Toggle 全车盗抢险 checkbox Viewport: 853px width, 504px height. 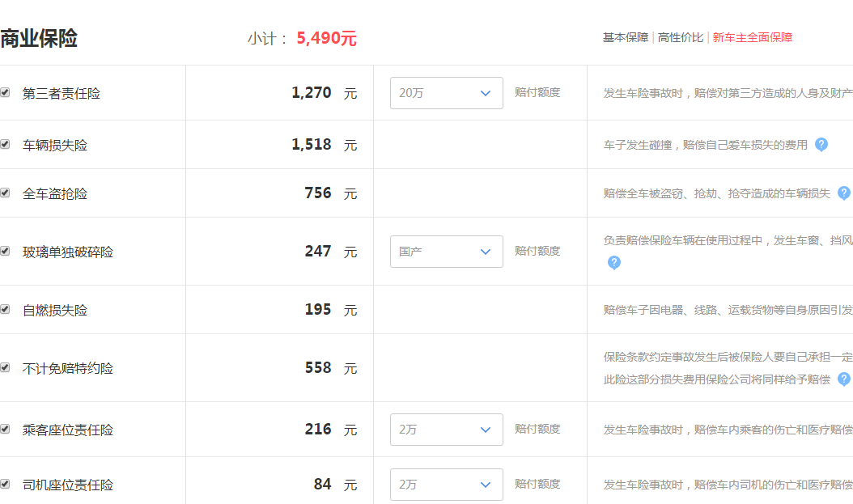point(5,193)
